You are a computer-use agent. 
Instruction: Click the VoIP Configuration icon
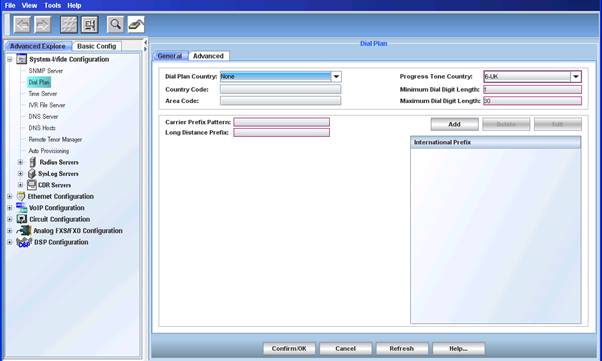pyautogui.click(x=22, y=208)
